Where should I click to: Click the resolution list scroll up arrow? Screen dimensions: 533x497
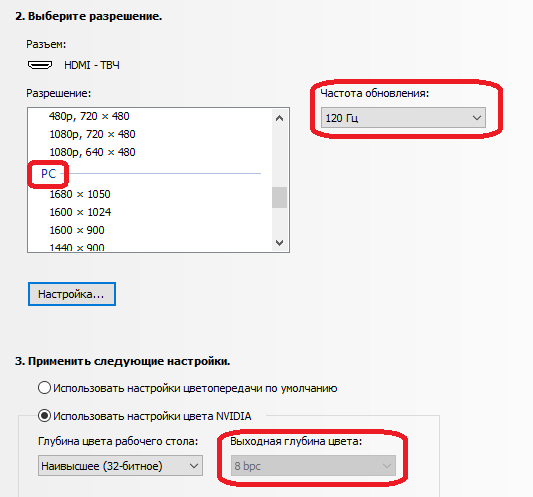[x=279, y=118]
